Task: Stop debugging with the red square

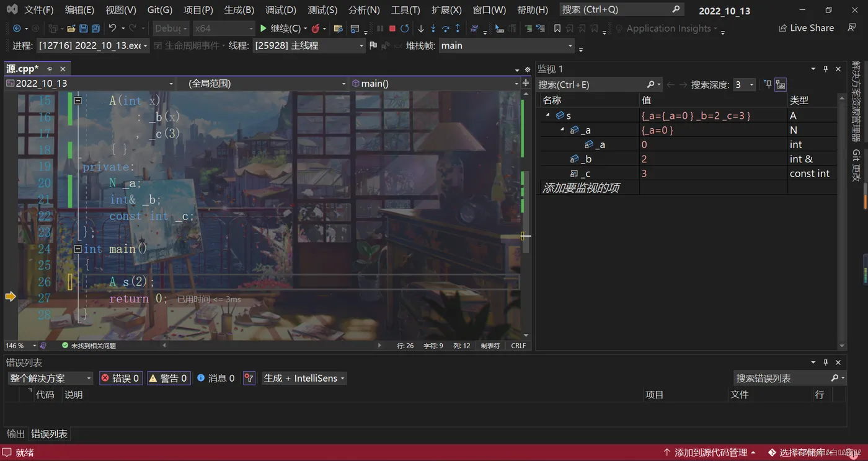Action: [392, 29]
